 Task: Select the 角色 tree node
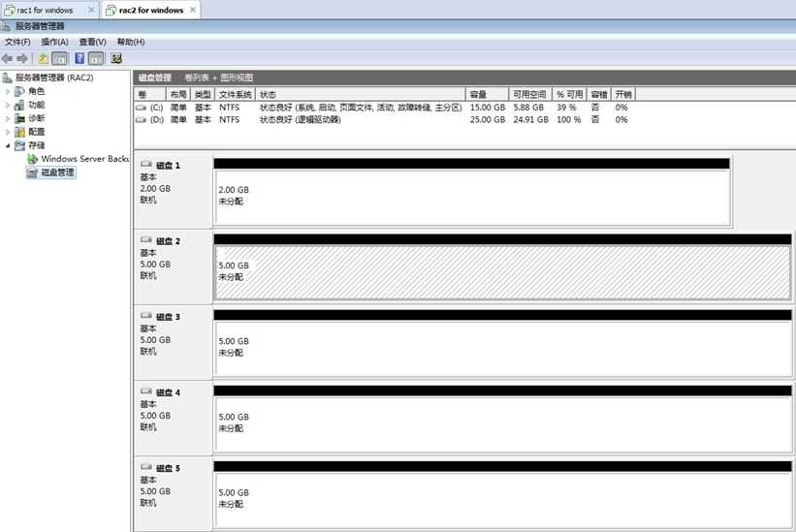coord(37,91)
